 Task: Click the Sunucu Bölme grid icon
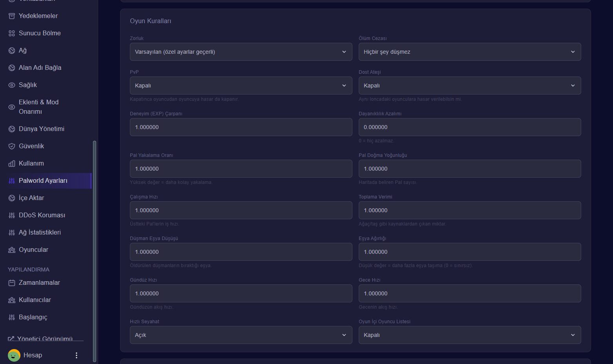[12, 33]
